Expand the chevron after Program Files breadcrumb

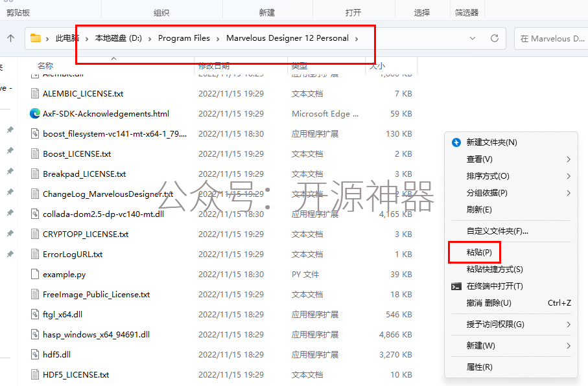pyautogui.click(x=217, y=39)
